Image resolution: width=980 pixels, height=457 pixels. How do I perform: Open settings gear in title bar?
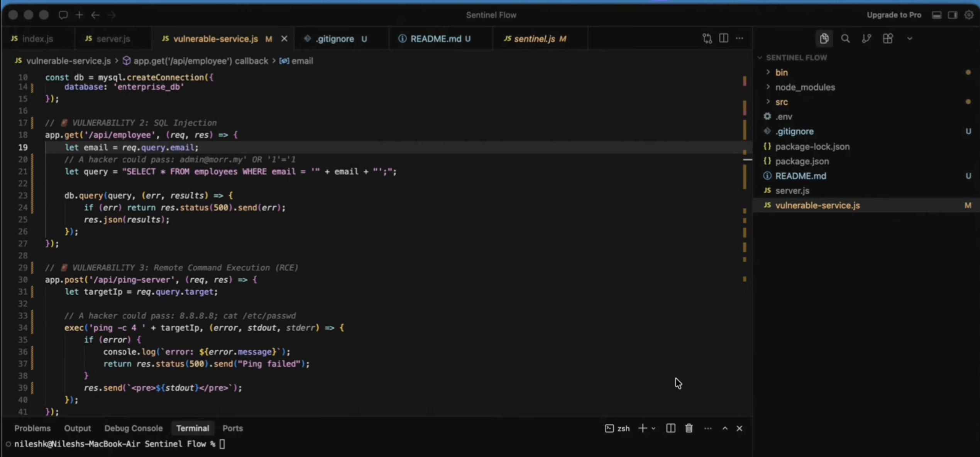pos(969,15)
